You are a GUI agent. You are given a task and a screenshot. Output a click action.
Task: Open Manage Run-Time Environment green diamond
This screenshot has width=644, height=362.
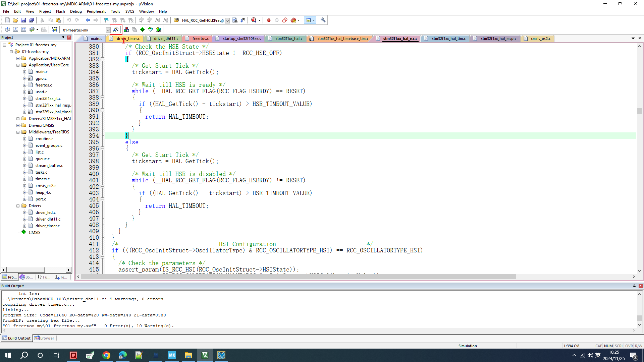pos(142,30)
